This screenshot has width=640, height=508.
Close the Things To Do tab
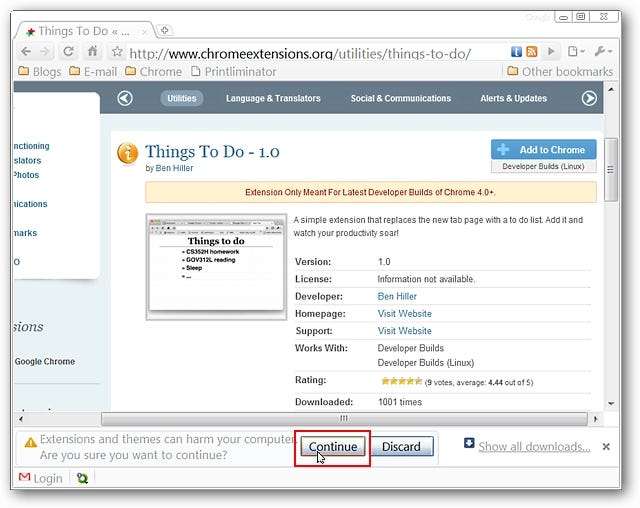coord(144,31)
